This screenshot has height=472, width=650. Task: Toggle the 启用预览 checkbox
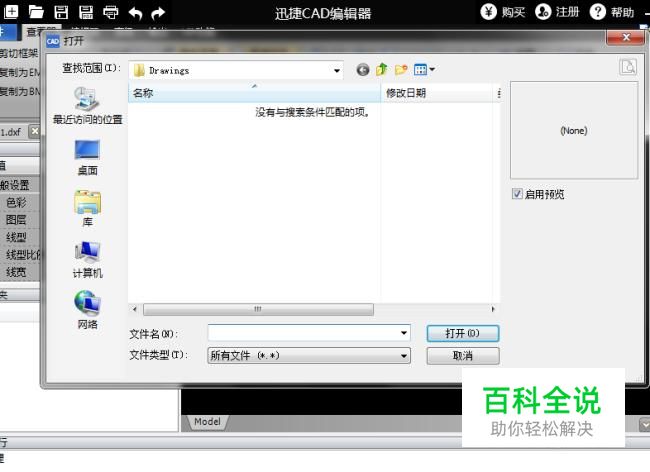pos(517,194)
